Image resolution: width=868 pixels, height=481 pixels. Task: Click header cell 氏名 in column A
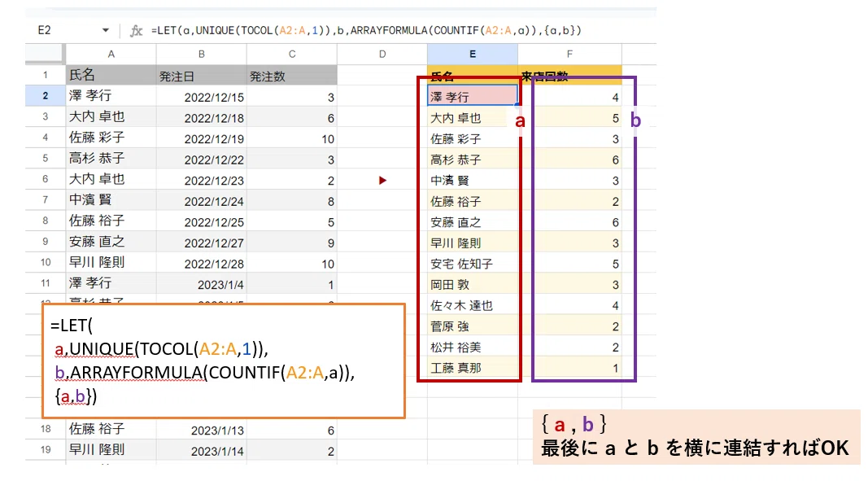pos(111,75)
